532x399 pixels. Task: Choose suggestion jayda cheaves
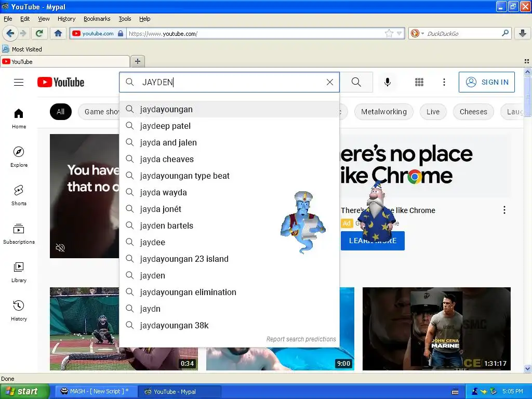(229, 159)
